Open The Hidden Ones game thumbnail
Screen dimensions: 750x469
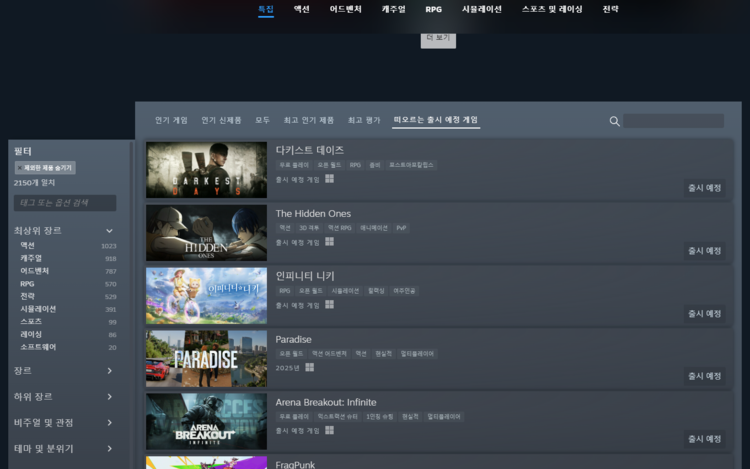click(206, 233)
